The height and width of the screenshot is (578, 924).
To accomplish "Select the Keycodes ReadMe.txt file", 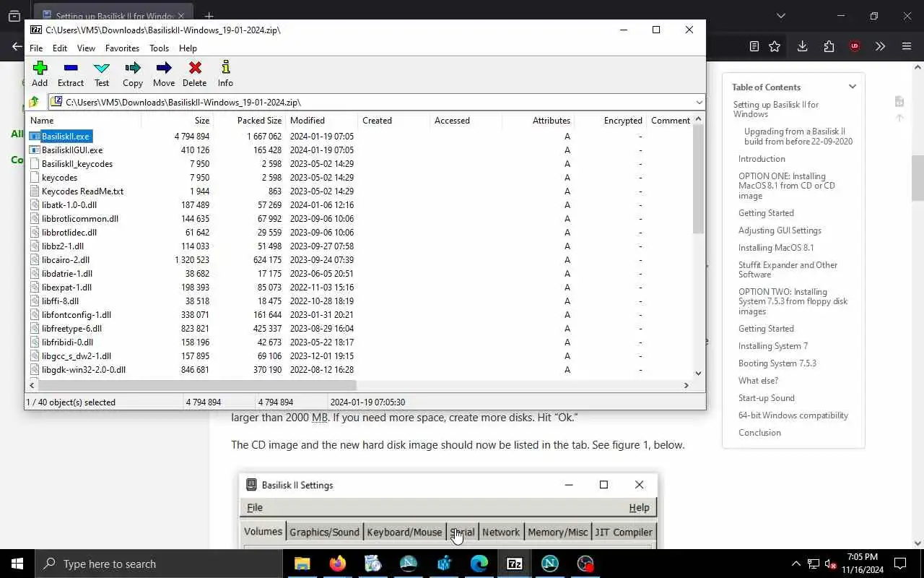I will (x=82, y=191).
